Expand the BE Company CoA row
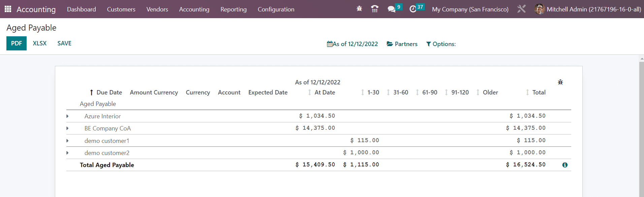Image resolution: width=644 pixels, height=197 pixels. [x=67, y=128]
